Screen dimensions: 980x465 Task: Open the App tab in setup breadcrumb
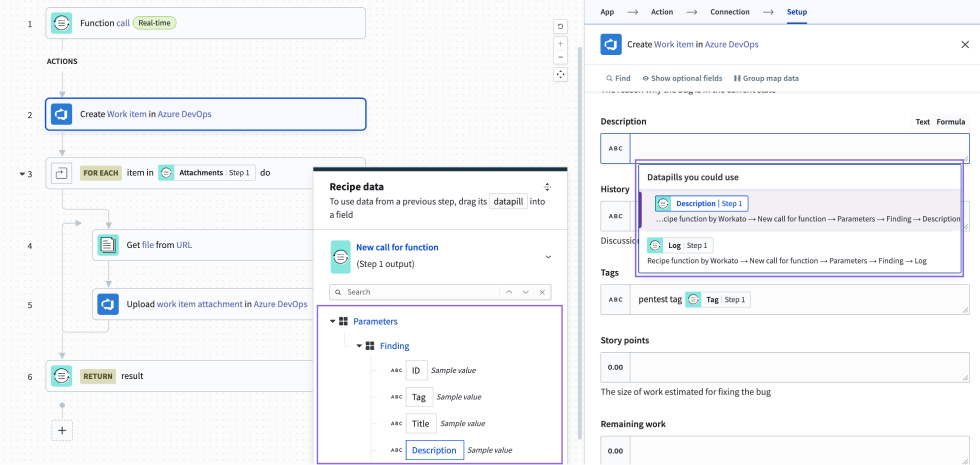tap(607, 12)
